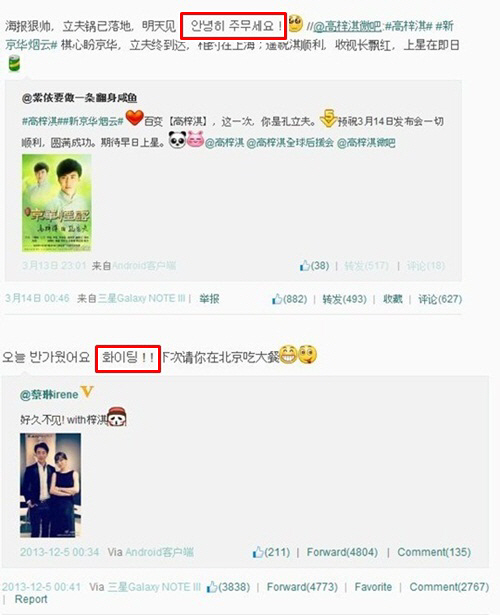The image size is (500, 615).
Task: Open the photo of the couple thumbnail
Action: 51,485
